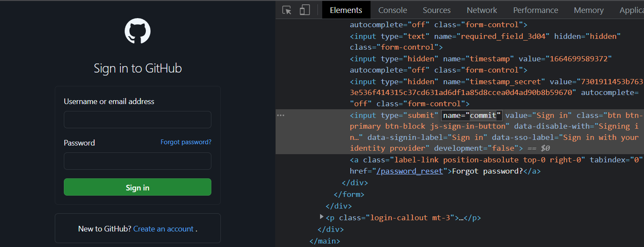Open the Create an account link
The image size is (644, 247).
click(163, 229)
